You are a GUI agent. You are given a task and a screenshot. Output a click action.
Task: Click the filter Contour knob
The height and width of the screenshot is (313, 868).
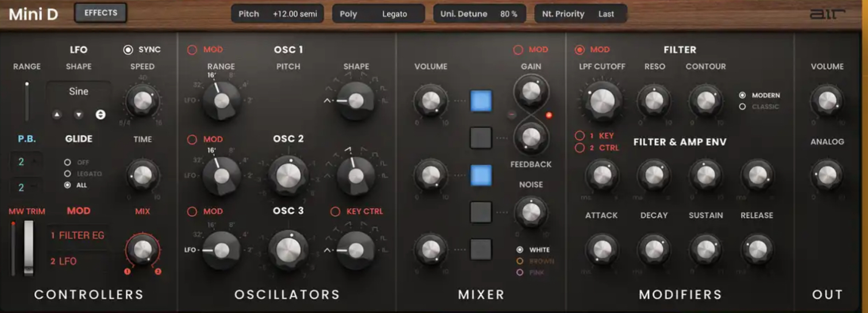pos(705,101)
